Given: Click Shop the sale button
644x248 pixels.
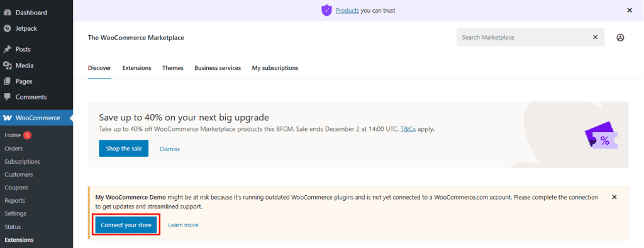Looking at the screenshot, I should tap(124, 149).
